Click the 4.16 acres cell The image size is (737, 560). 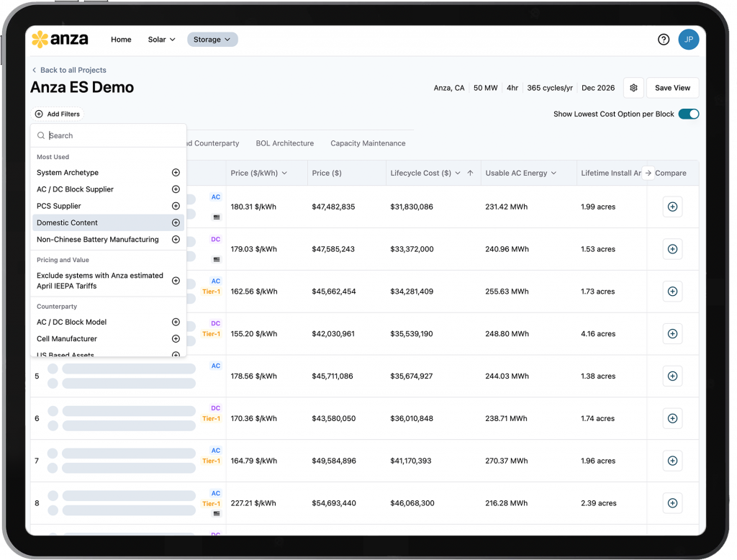click(x=598, y=334)
